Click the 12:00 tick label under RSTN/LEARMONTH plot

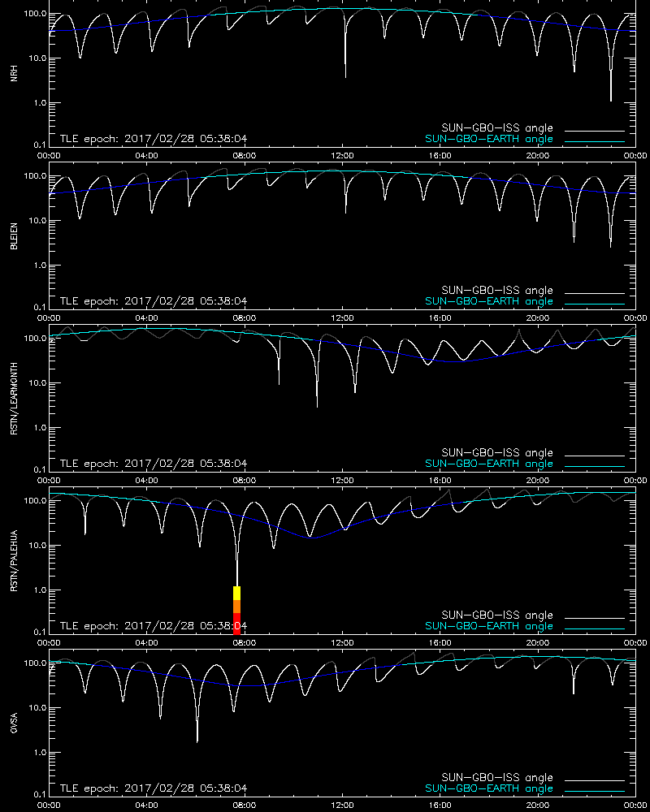pos(342,480)
